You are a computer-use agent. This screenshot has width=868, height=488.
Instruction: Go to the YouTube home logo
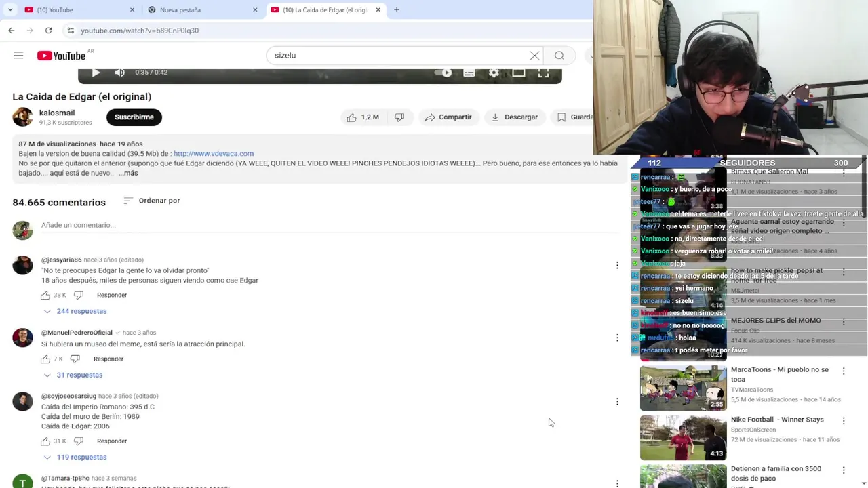[61, 56]
